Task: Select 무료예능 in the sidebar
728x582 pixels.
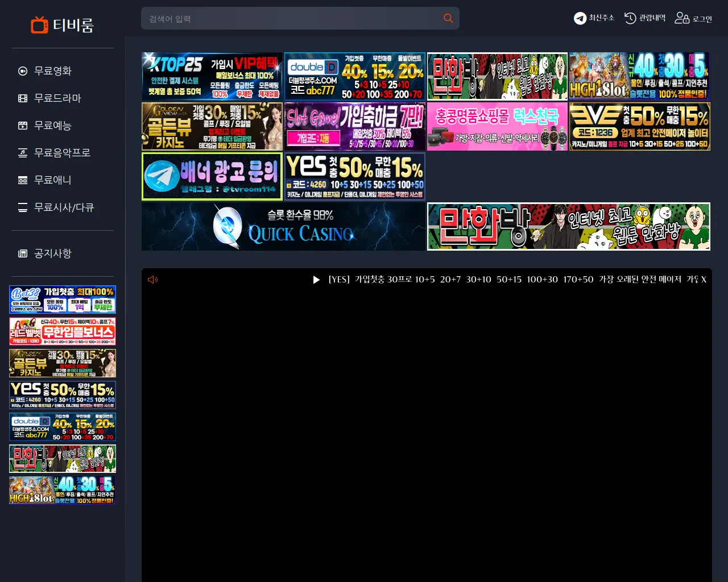Action: (x=53, y=126)
